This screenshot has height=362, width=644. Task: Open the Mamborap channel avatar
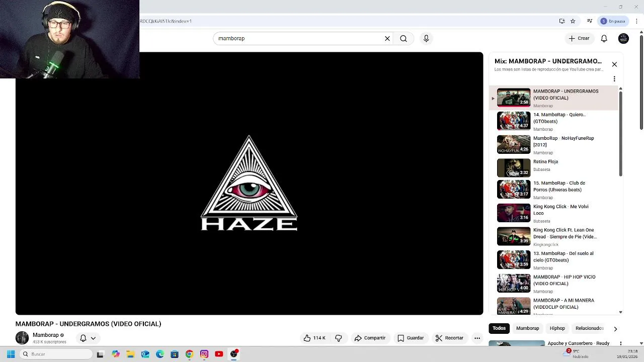pyautogui.click(x=22, y=338)
